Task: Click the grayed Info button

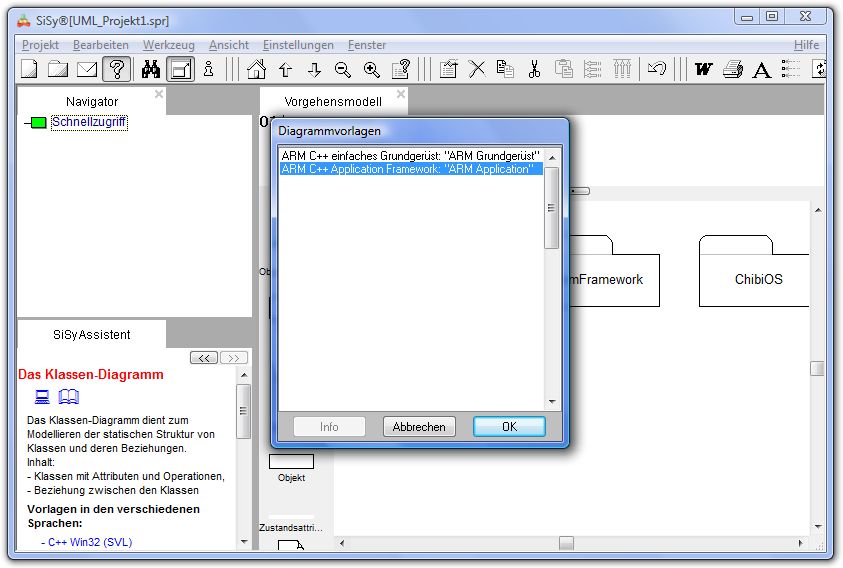Action: (329, 427)
